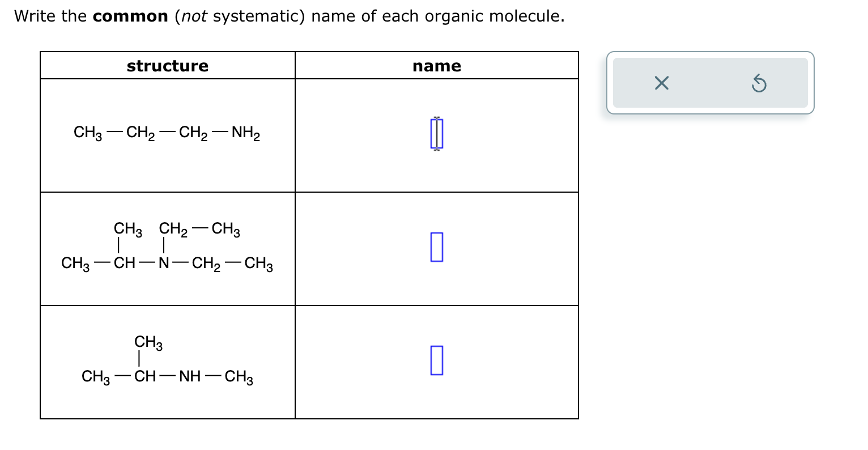Click the tertiary amine structure in row two
868x450 pixels.
coord(166,245)
